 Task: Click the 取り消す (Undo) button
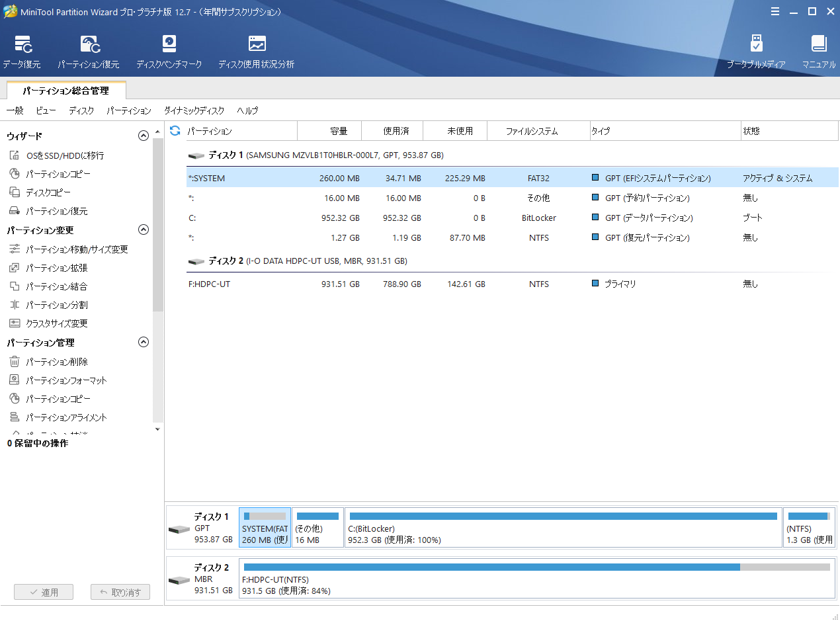pos(120,593)
